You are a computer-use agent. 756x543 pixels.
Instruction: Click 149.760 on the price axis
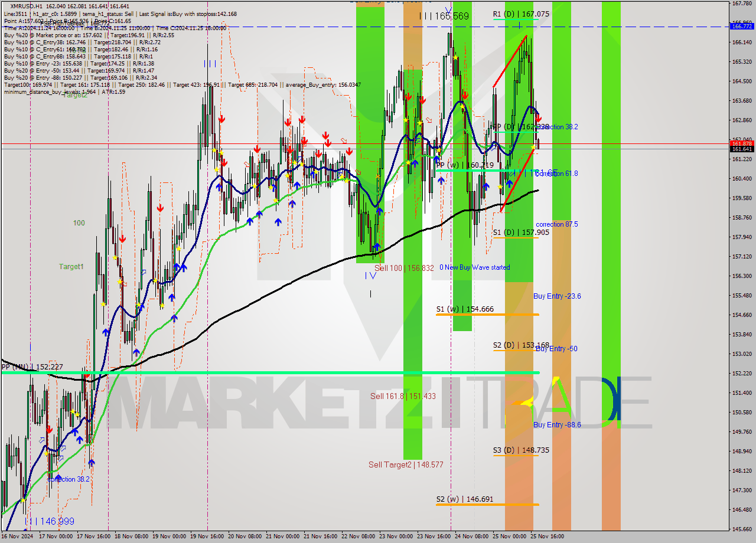[742, 432]
